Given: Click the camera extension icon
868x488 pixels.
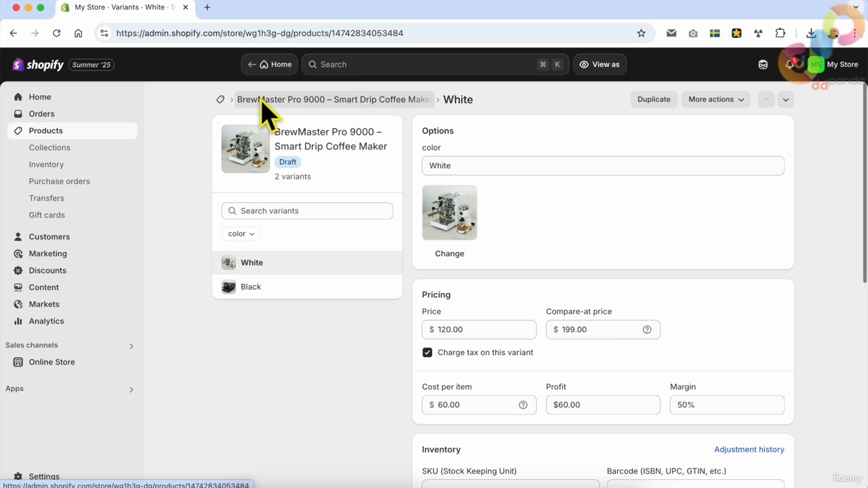Looking at the screenshot, I should point(693,33).
